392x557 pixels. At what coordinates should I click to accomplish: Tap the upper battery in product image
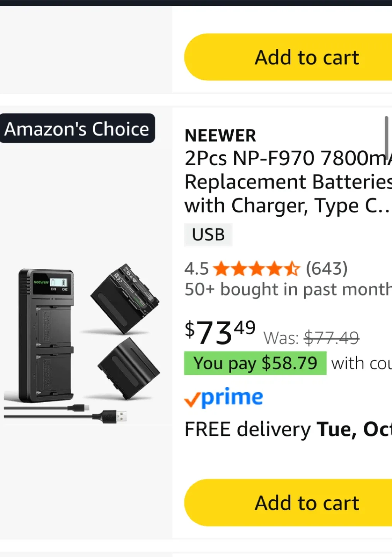[124, 299]
